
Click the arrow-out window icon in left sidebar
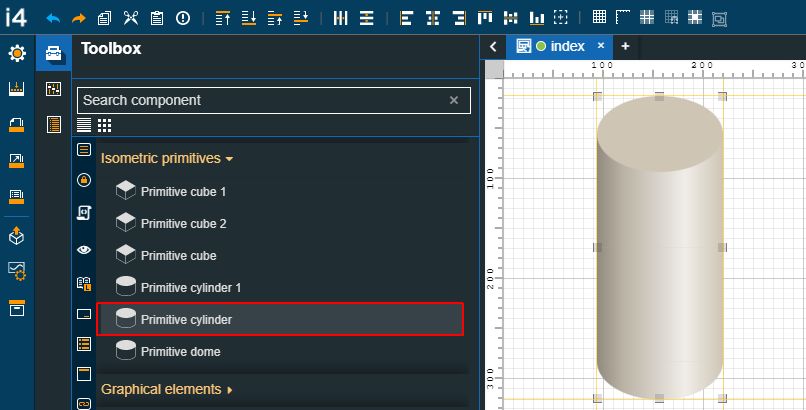16,160
